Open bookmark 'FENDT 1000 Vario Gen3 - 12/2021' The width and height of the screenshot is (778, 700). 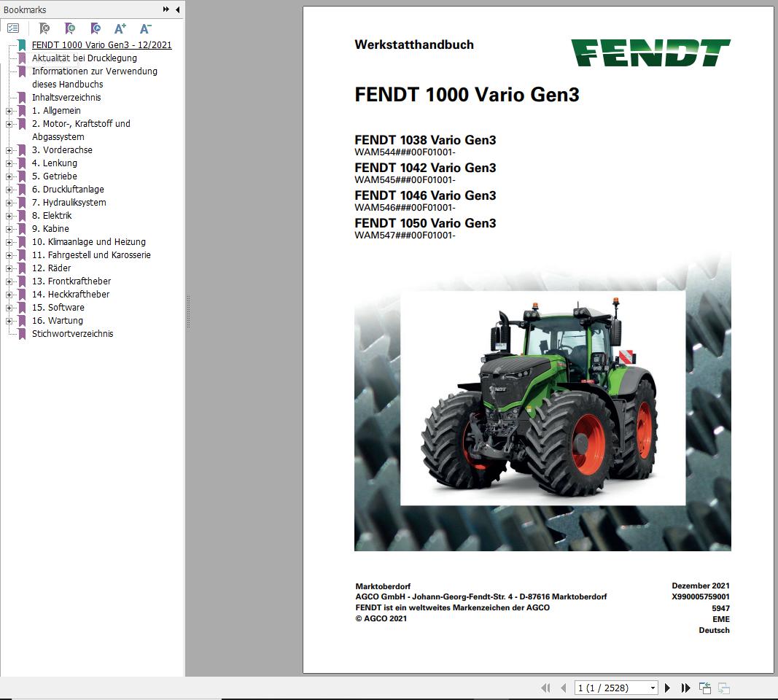coord(101,44)
